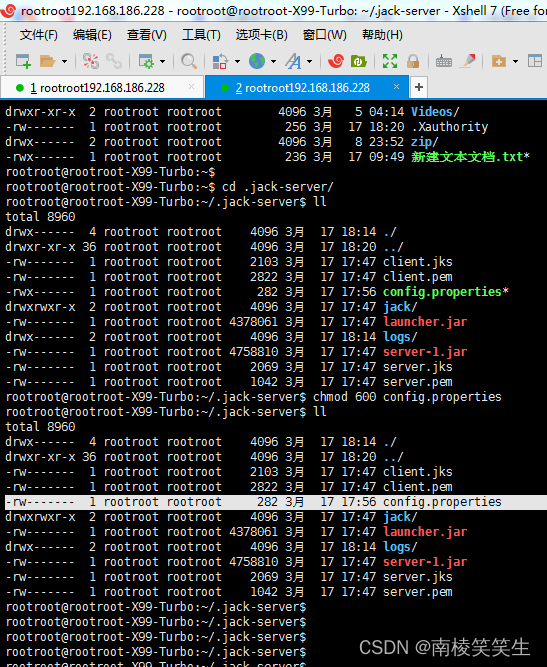The image size is (547, 667).
Task: Open the Find magnifier tool
Action: [x=189, y=61]
